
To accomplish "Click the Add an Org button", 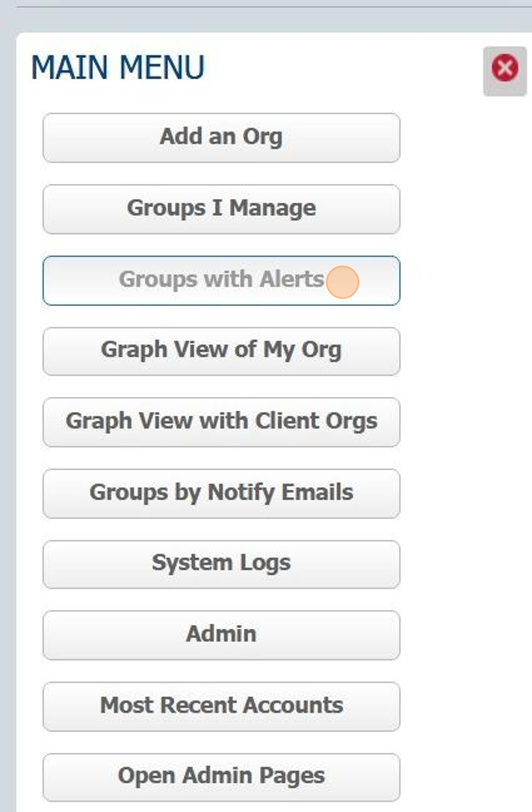I will click(221, 138).
